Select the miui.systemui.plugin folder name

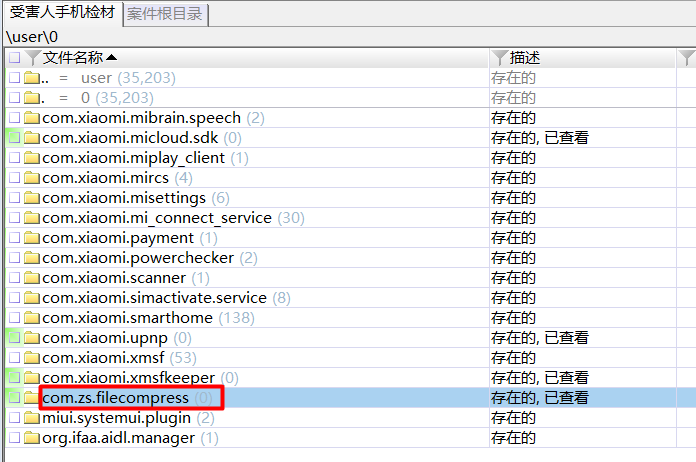116,418
